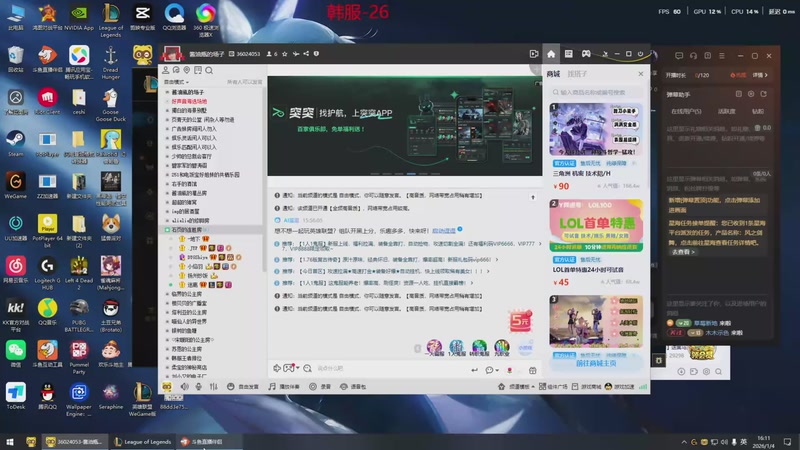Image resolution: width=800 pixels, height=450 pixels.
Task: Click the 去查看 link in streaming assistant
Action: tap(683, 252)
